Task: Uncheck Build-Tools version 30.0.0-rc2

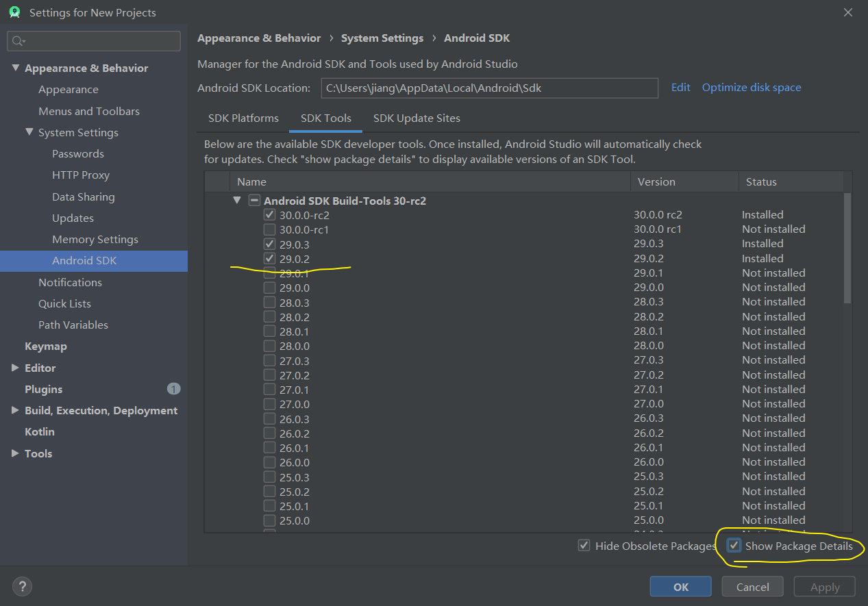Action: [269, 214]
